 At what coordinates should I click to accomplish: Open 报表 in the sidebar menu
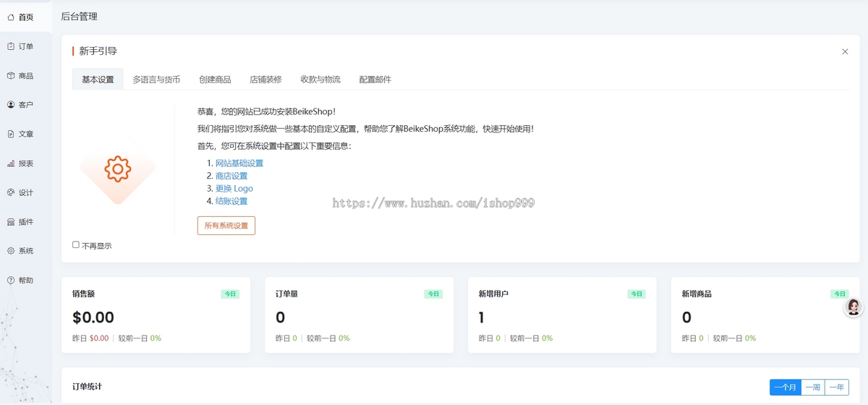(x=26, y=163)
